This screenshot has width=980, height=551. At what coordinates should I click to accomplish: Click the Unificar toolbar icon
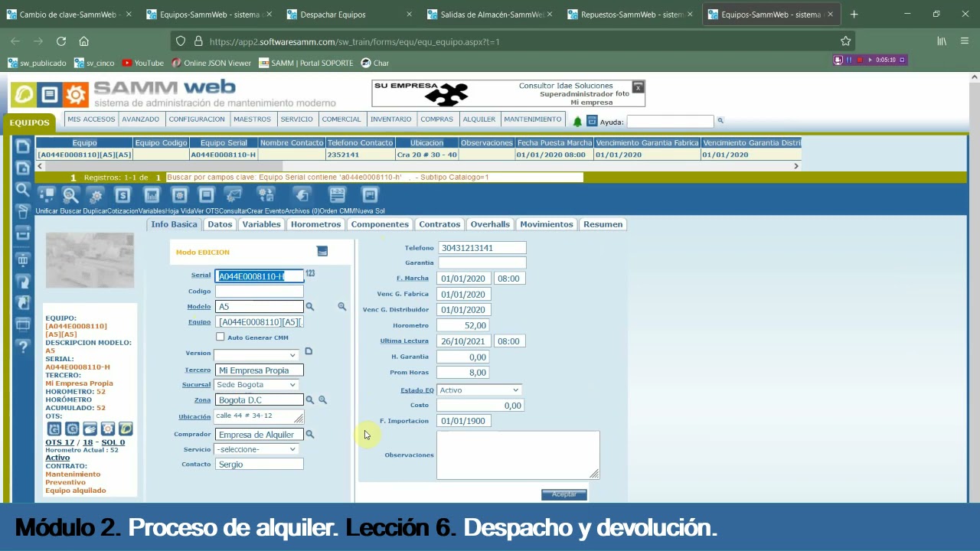coord(47,195)
